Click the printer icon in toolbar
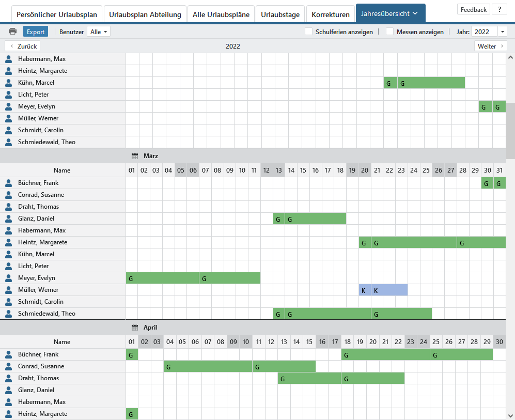Image resolution: width=515 pixels, height=420 pixels. (x=12, y=32)
